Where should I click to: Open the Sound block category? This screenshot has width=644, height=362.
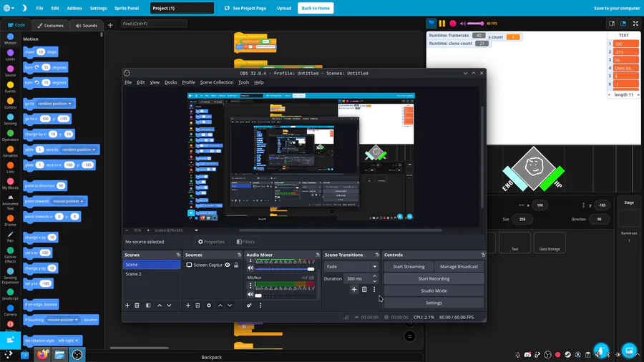[10, 71]
